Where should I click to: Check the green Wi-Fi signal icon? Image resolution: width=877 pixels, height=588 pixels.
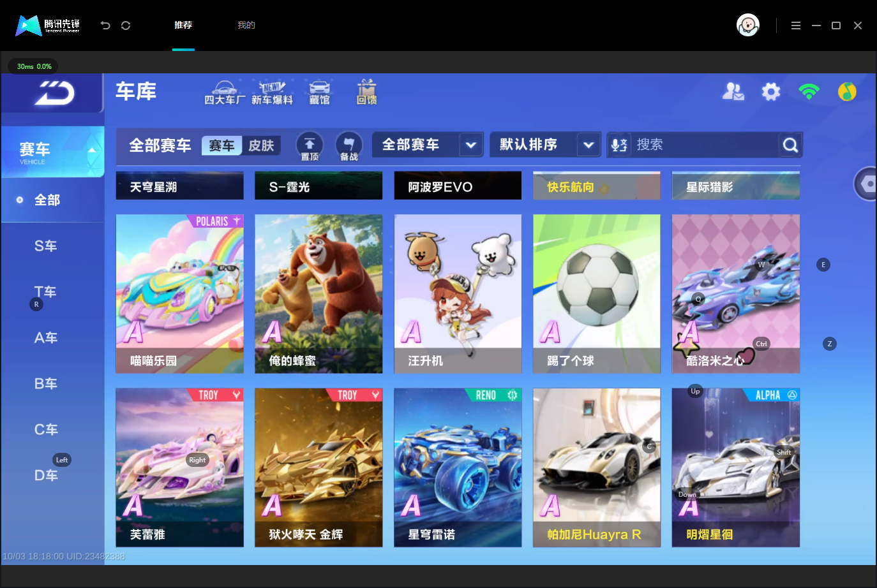coord(809,92)
